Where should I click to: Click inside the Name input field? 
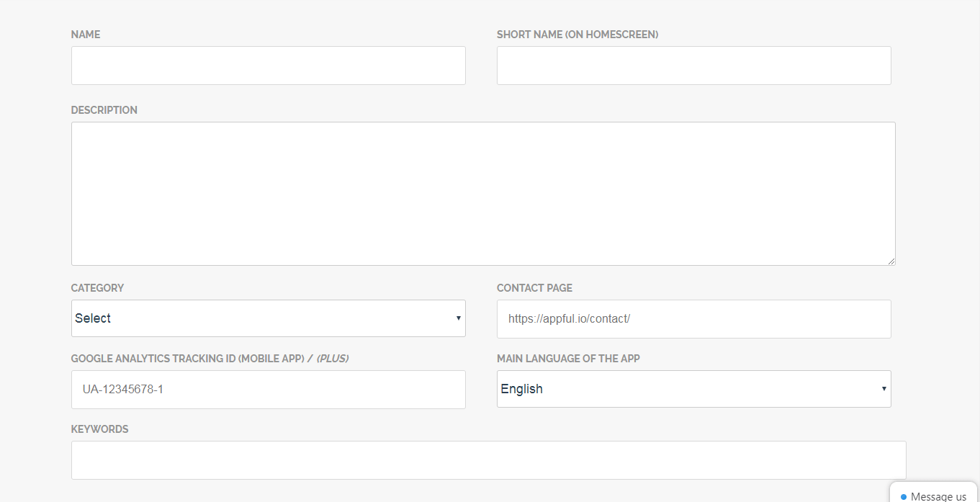268,65
